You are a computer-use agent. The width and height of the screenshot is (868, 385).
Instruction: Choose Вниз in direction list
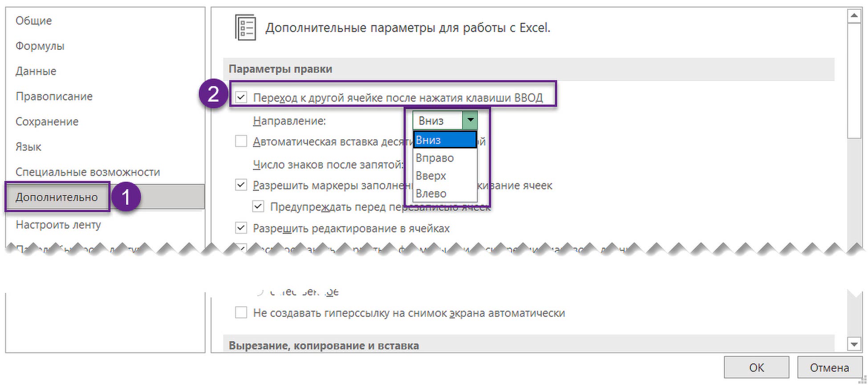click(444, 140)
